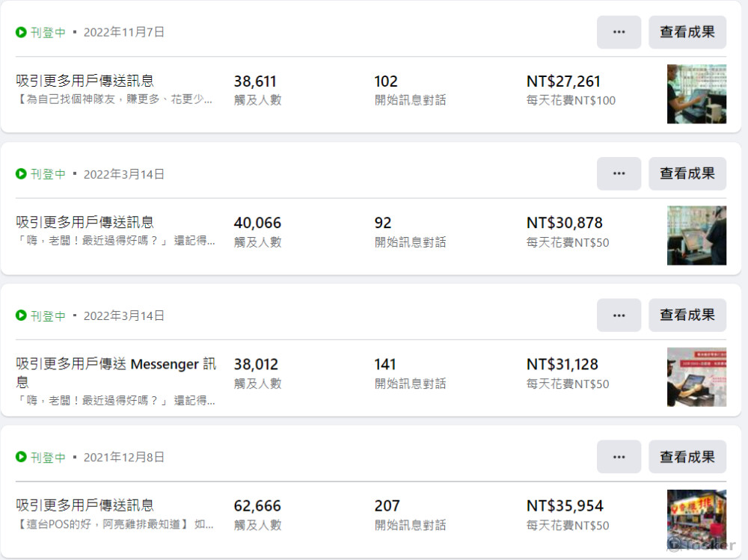Click the green active-status icon for the 2021年12月8日 ad

click(x=20, y=457)
